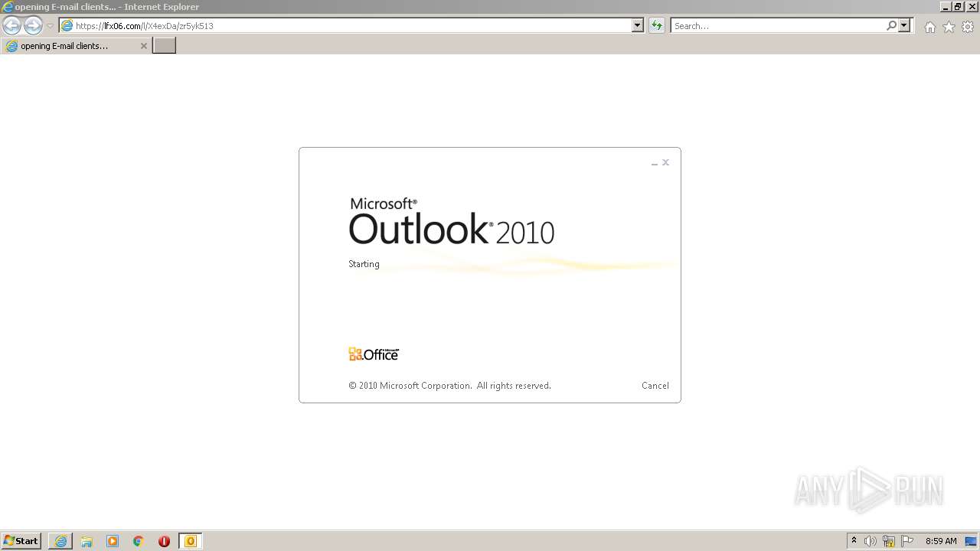Show hidden system tray icons

pyautogui.click(x=854, y=541)
